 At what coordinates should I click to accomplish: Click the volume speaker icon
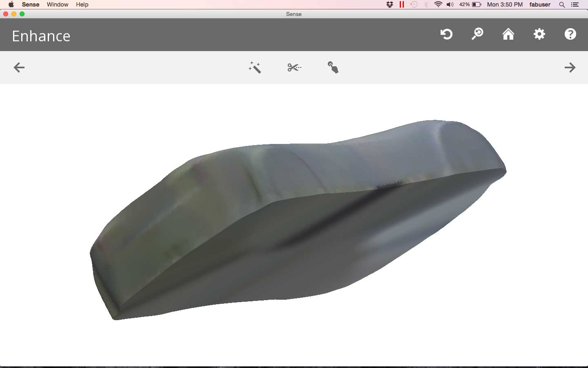click(x=450, y=4)
